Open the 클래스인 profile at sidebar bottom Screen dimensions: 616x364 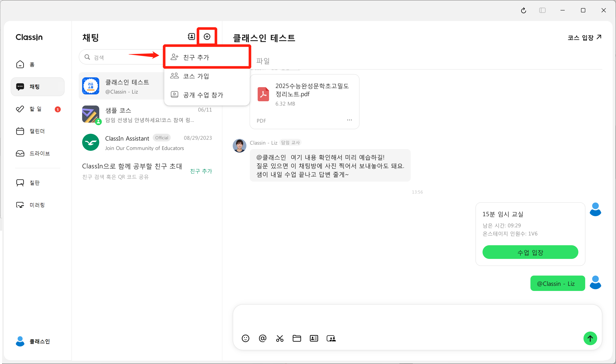(x=33, y=341)
